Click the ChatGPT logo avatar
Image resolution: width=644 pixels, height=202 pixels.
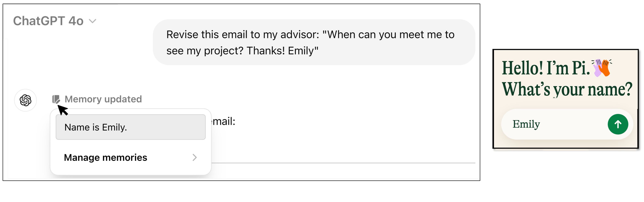25,100
